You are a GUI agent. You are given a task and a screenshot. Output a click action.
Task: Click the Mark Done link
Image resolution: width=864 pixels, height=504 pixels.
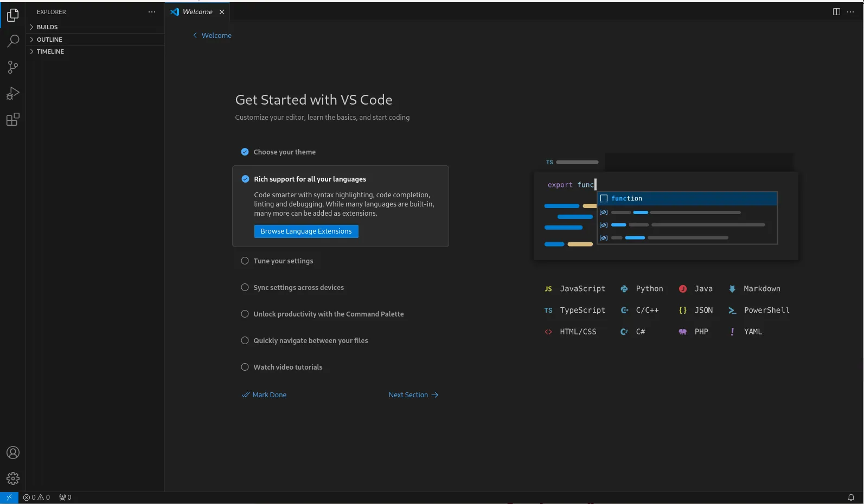pos(264,395)
